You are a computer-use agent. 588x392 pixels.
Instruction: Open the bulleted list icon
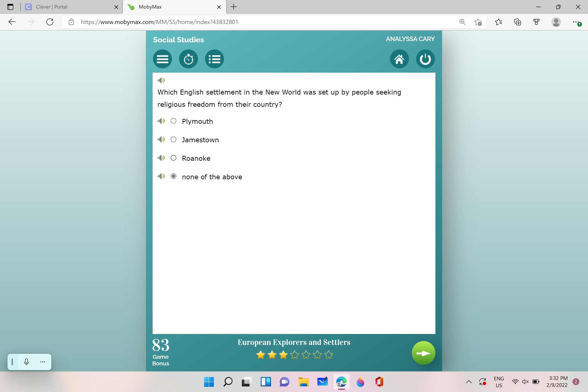pyautogui.click(x=214, y=59)
